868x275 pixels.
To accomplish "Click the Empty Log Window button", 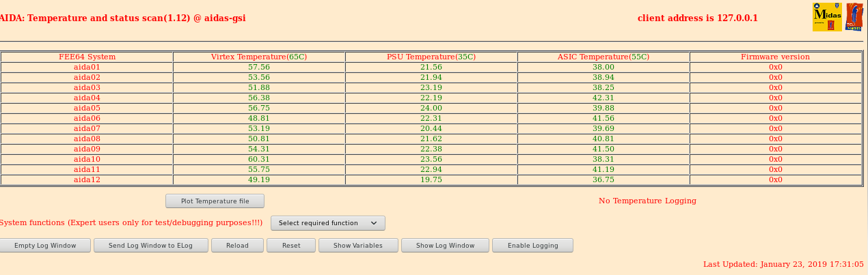I will pos(45,246).
